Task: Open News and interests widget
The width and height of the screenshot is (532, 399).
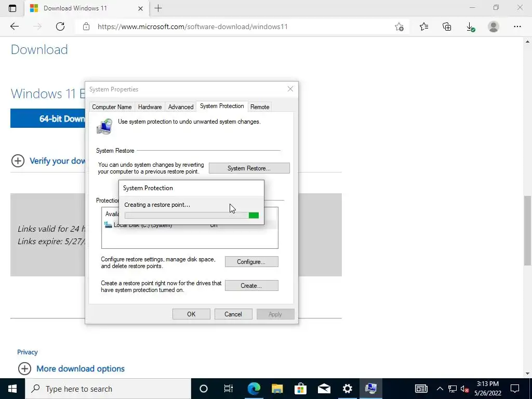Action: coord(421,389)
